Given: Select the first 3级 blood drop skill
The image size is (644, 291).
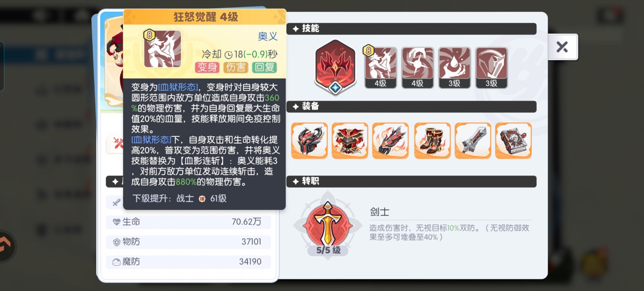Looking at the screenshot, I should pyautogui.click(x=454, y=67).
